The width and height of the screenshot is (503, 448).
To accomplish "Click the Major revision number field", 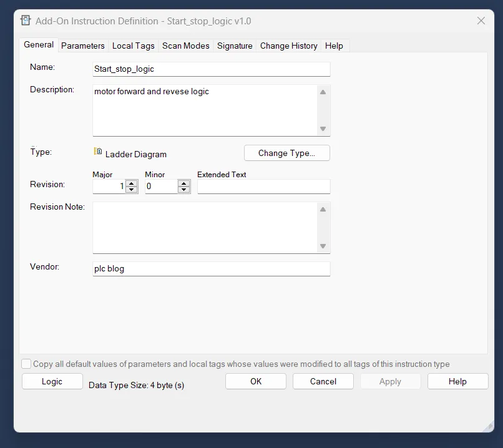I will 109,187.
